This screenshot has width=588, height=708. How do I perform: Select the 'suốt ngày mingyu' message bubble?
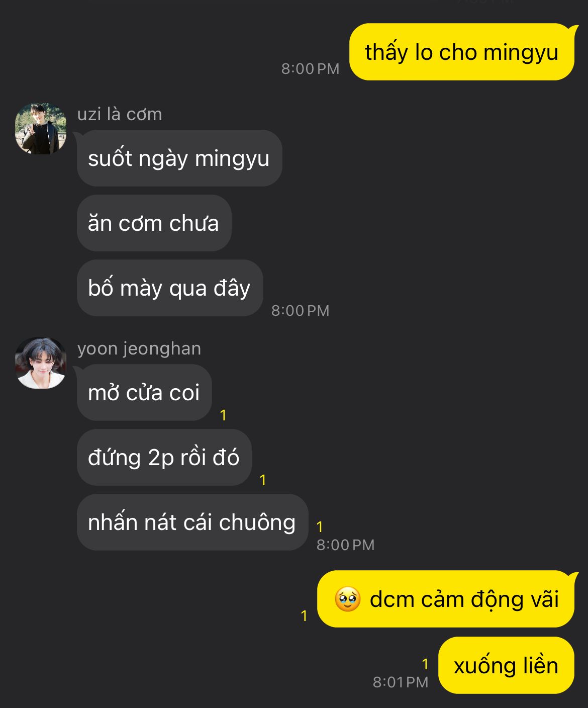179,158
